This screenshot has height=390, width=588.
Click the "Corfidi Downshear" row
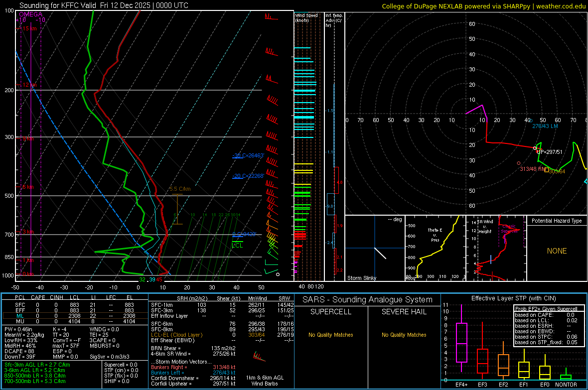pos(193,379)
